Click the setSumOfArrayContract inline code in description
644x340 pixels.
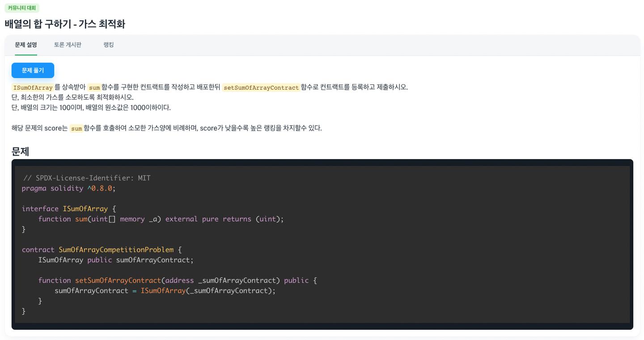261,87
